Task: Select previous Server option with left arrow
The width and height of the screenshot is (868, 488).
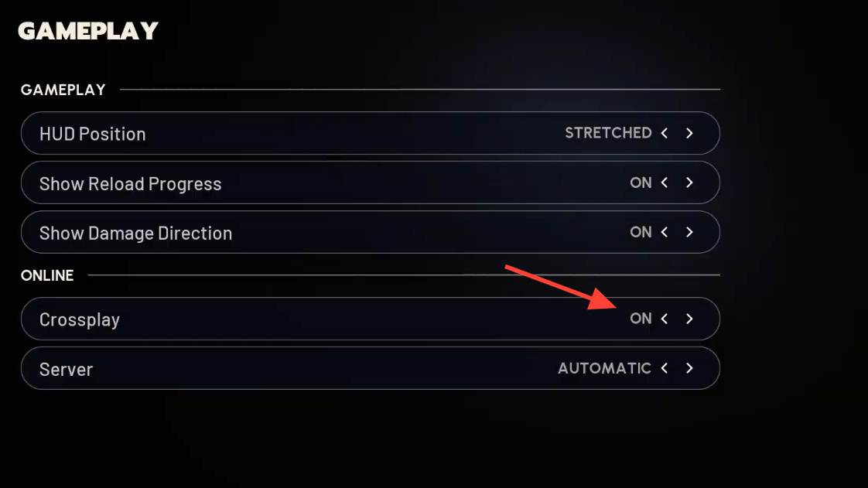Action: tap(665, 368)
